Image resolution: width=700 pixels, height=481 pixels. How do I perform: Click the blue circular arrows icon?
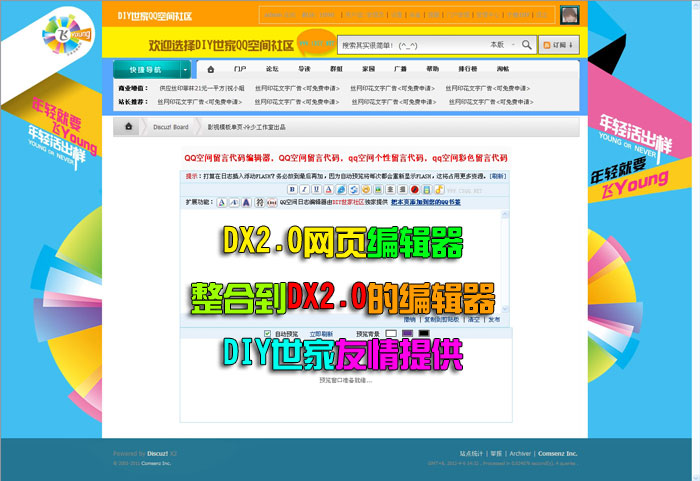pos(354,189)
